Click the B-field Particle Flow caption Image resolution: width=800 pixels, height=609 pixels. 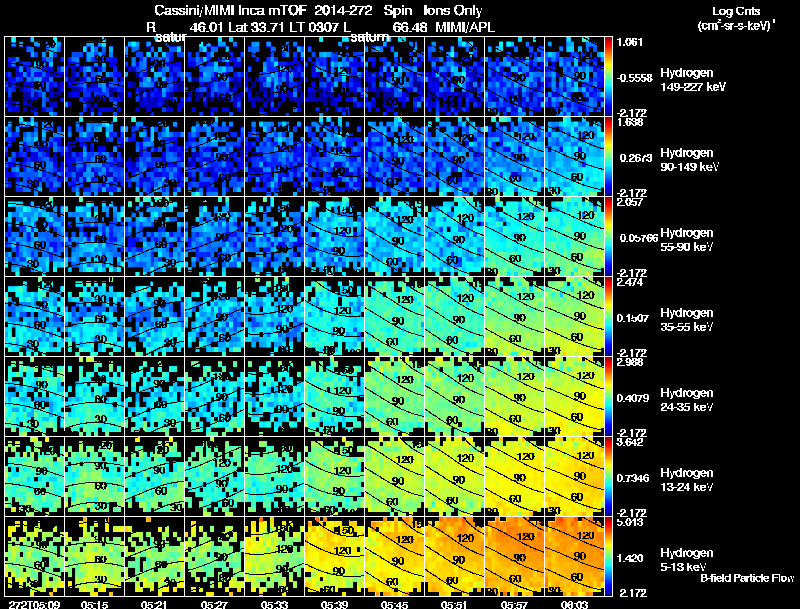point(747,578)
